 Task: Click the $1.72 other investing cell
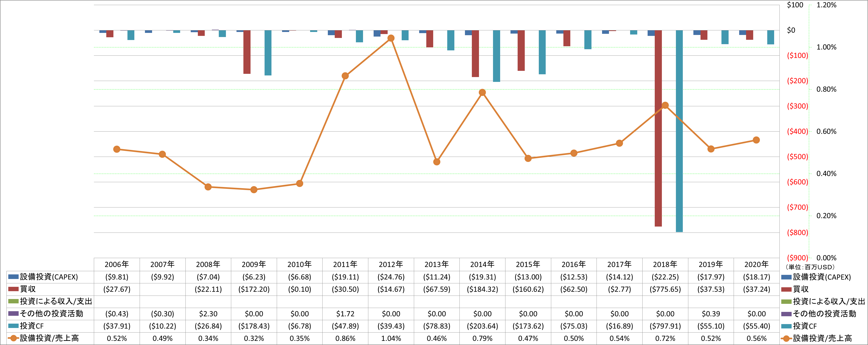click(x=345, y=314)
